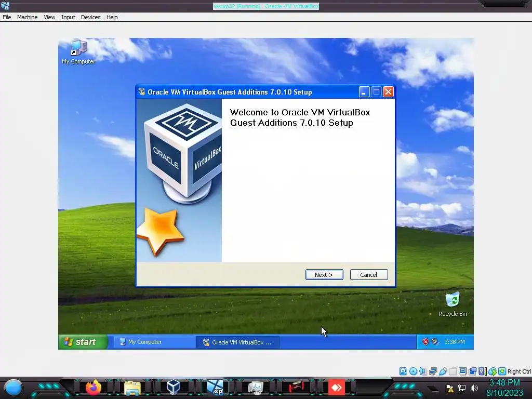The width and height of the screenshot is (532, 399).
Task: Click the CPU virtualization status icon
Action: click(x=483, y=371)
